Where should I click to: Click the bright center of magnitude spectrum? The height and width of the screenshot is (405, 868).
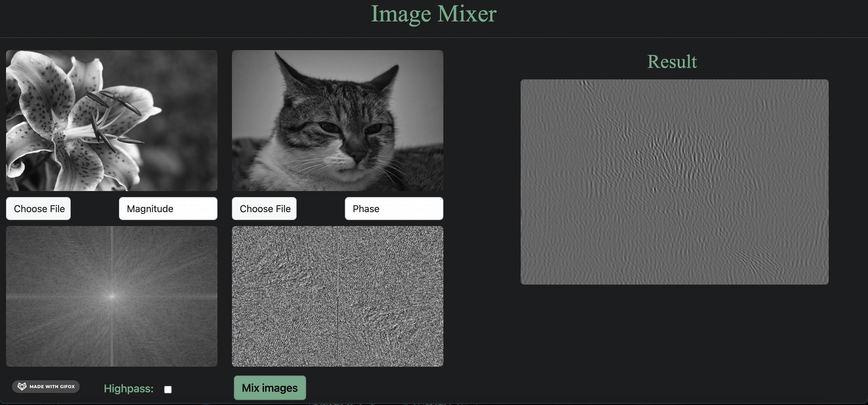click(x=112, y=296)
